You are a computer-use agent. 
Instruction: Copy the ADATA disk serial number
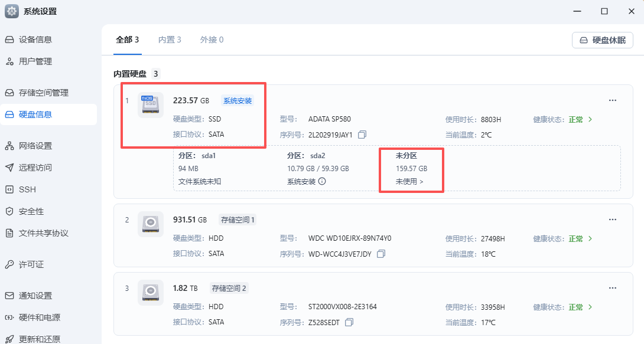coord(362,135)
